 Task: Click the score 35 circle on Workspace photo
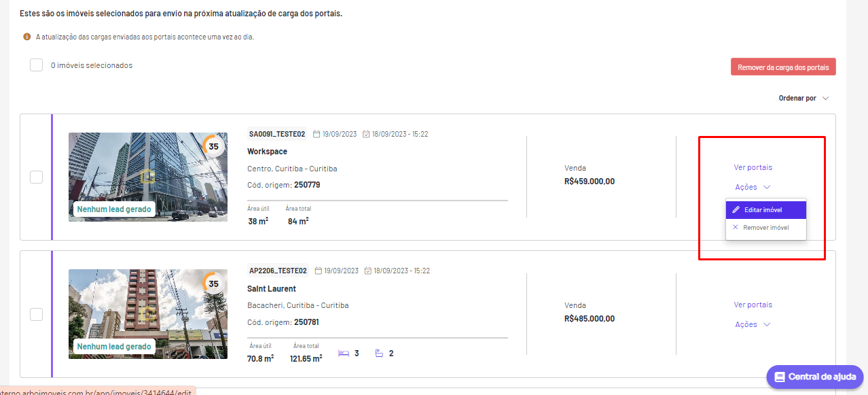tap(213, 146)
